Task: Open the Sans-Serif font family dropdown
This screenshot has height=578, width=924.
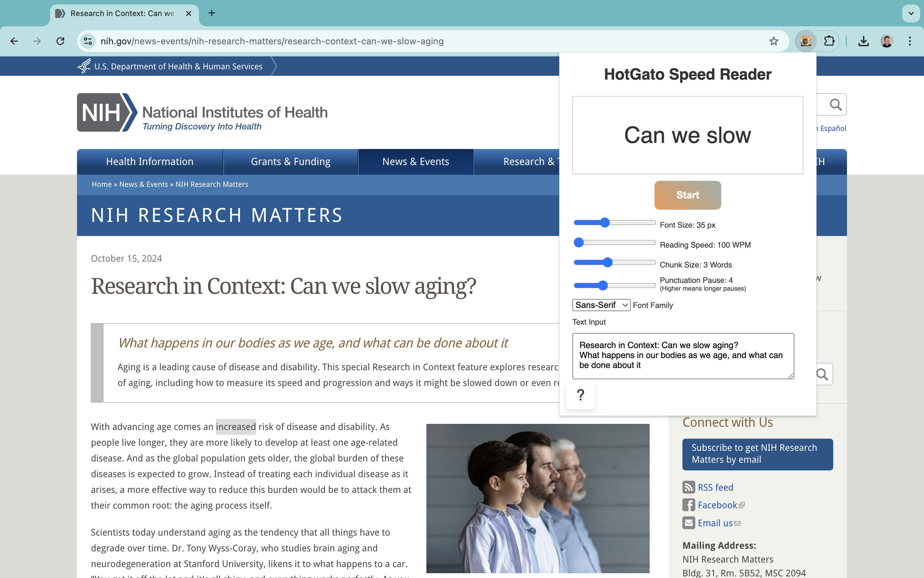Action: coord(601,305)
